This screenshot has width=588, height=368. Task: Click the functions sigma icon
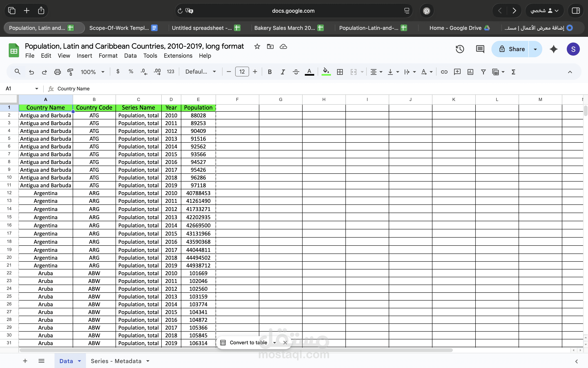[513, 72]
